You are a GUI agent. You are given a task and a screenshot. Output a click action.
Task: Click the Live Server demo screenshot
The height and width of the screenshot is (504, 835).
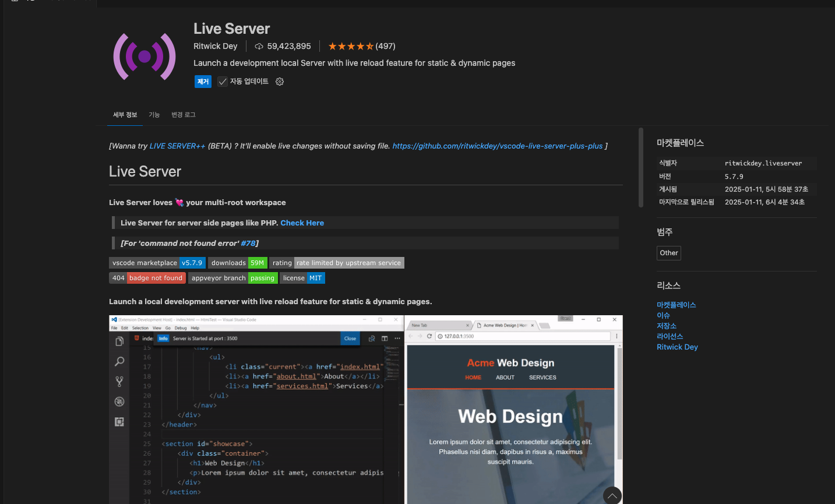(366, 410)
